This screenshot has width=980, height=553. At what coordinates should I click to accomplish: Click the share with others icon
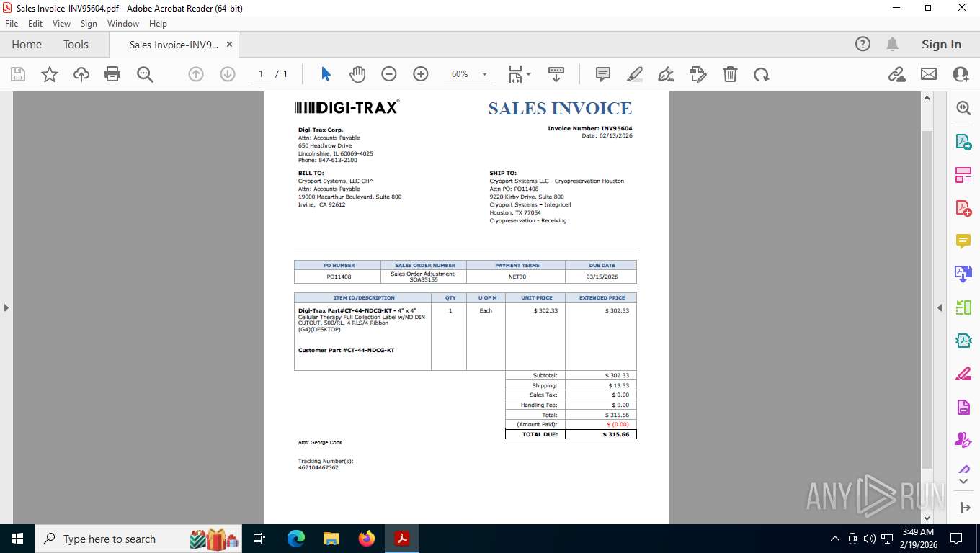(x=961, y=74)
